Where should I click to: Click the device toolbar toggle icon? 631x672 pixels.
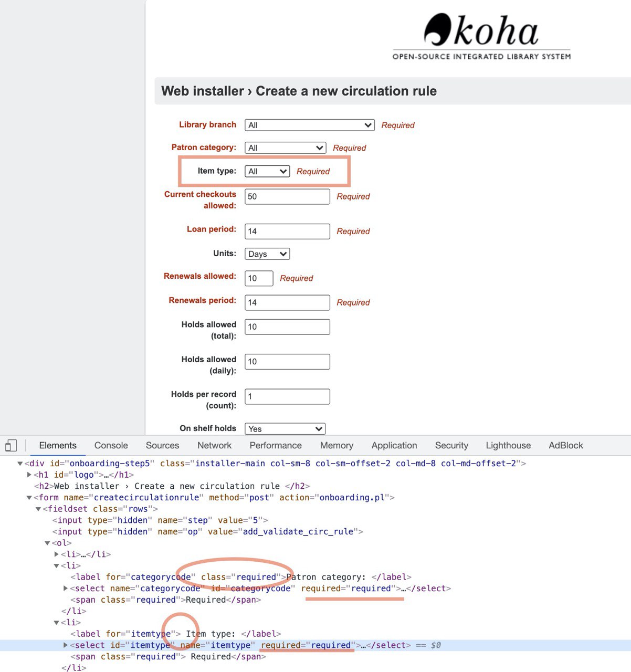click(x=10, y=446)
